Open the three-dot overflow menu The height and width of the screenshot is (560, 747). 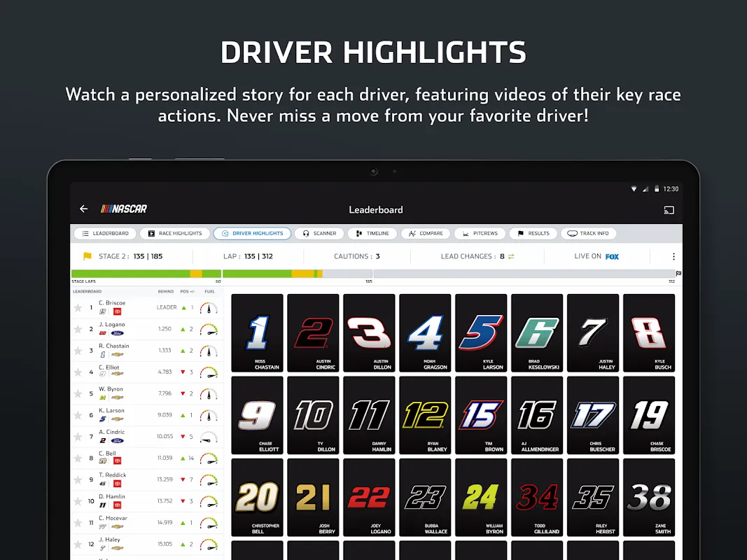pos(673,256)
